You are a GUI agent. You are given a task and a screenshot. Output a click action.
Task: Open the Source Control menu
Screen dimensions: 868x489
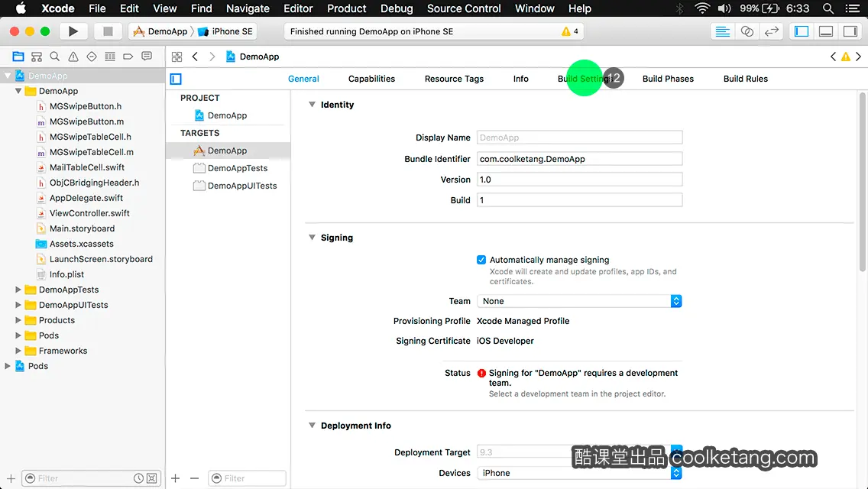click(x=464, y=8)
